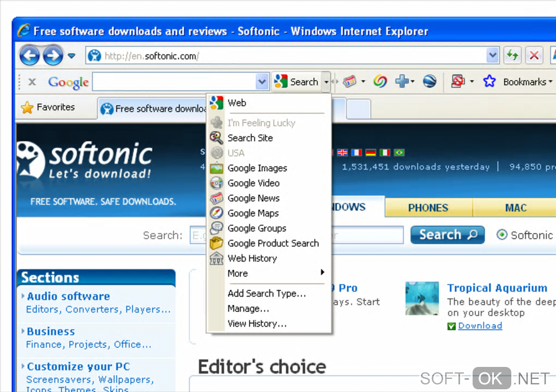The width and height of the screenshot is (556, 392).
Task: Select Google Video in the search menu
Action: pyautogui.click(x=269, y=183)
